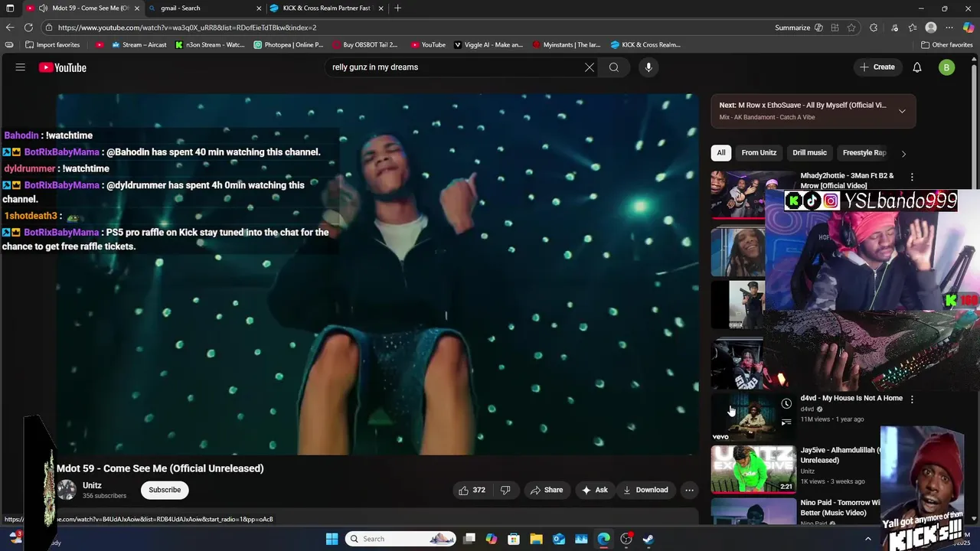Viewport: 980px width, 551px height.
Task: Open Stream – Aircast bookmark
Action: point(138,44)
